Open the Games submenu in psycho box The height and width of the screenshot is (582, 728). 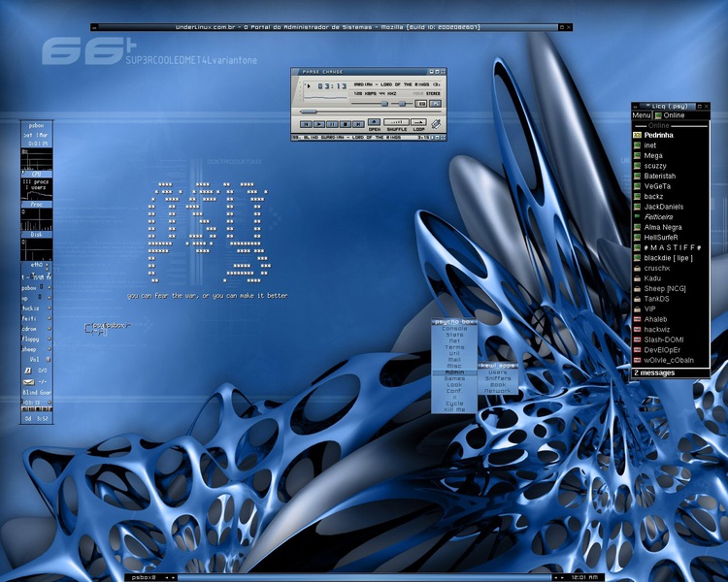pos(454,378)
